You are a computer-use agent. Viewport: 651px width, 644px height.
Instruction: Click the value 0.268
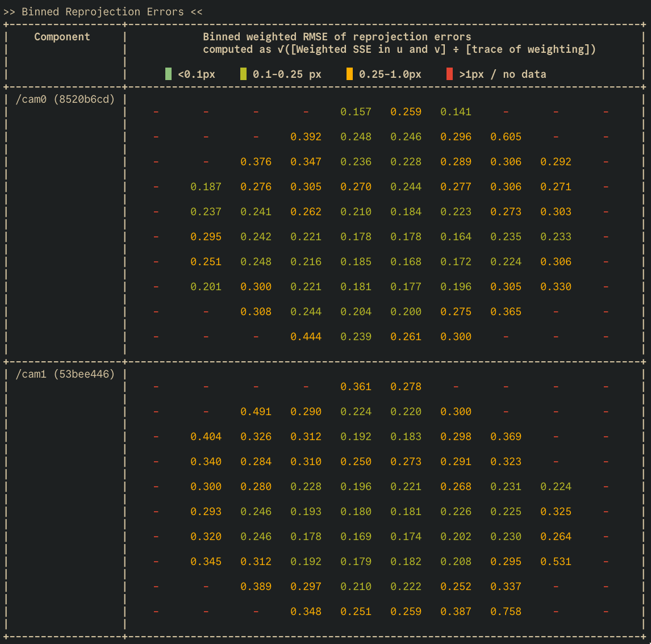coord(456,487)
